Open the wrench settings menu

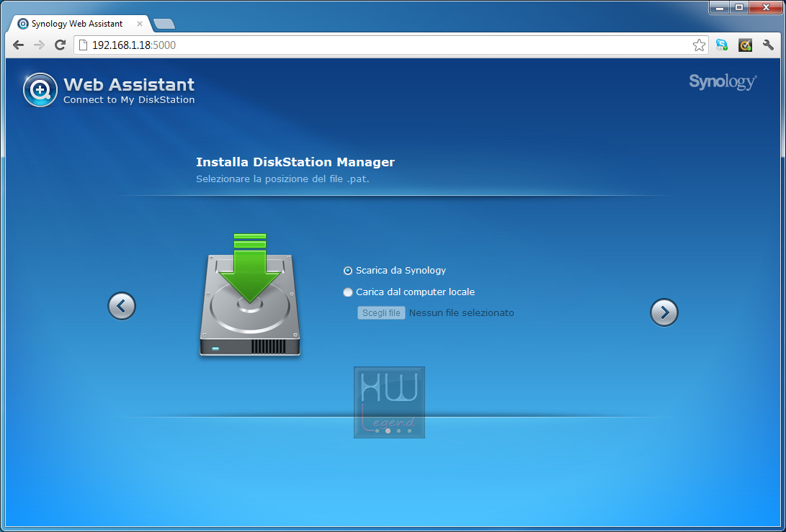768,45
